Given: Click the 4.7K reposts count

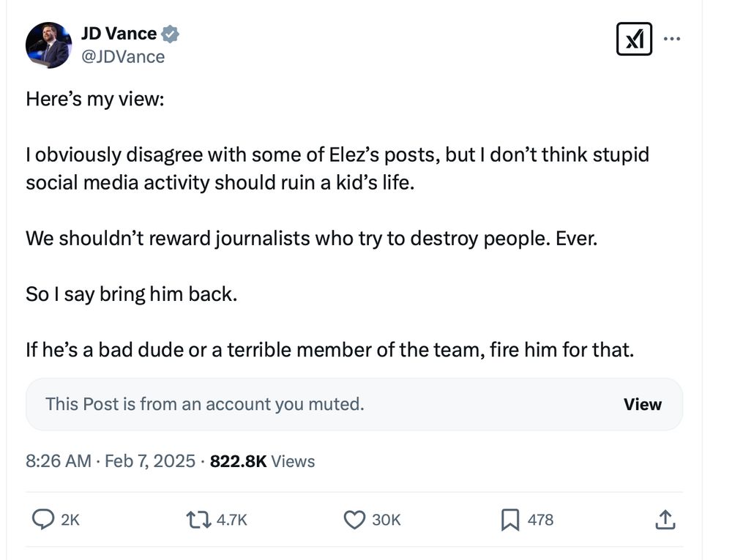Looking at the screenshot, I should 233,520.
